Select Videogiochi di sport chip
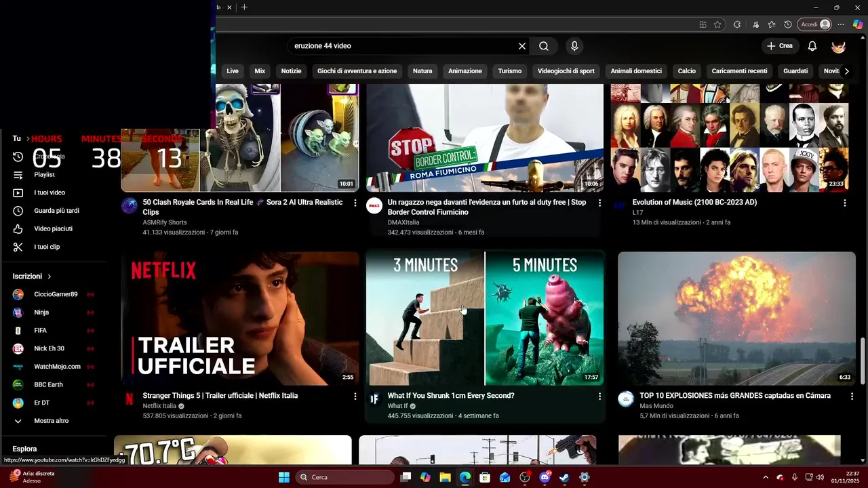 tap(566, 71)
